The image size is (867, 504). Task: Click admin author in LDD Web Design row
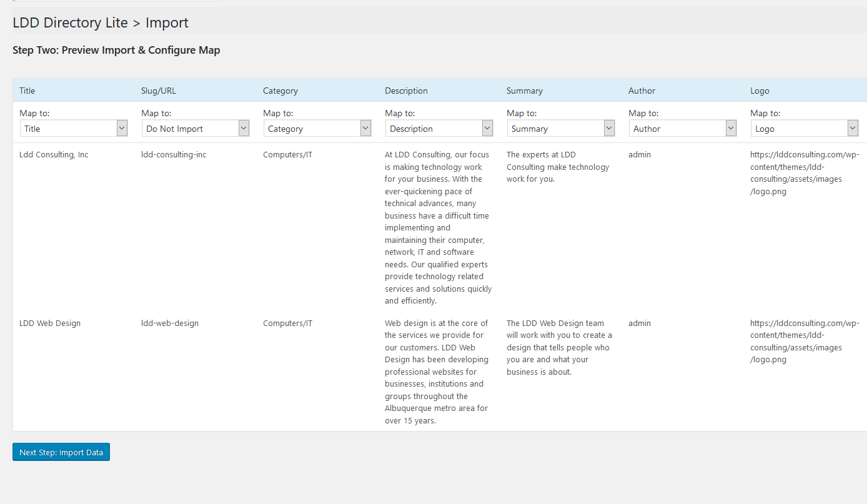pyautogui.click(x=640, y=323)
